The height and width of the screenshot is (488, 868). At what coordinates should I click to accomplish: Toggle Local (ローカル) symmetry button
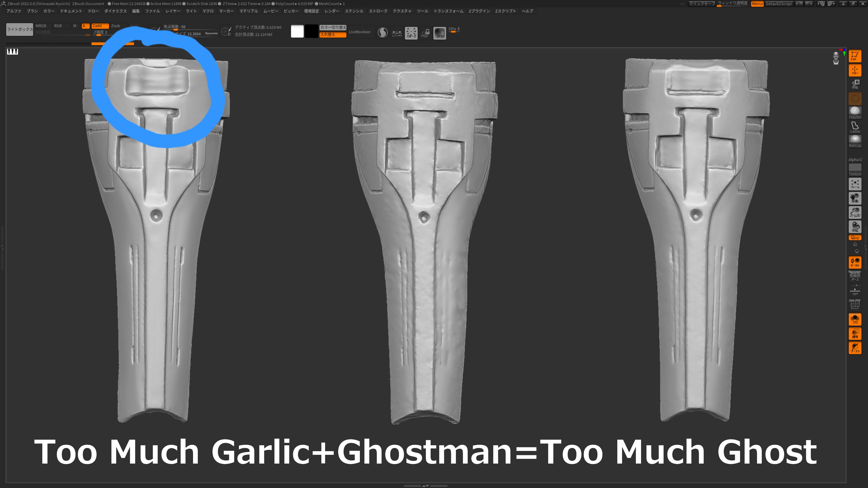coord(855,262)
